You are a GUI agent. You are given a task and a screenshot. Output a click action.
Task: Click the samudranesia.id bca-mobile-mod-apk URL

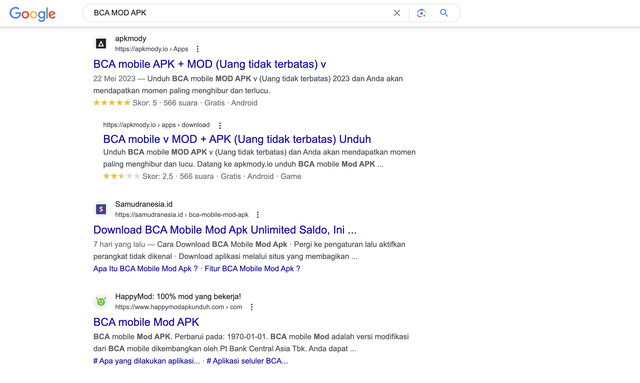coord(182,215)
